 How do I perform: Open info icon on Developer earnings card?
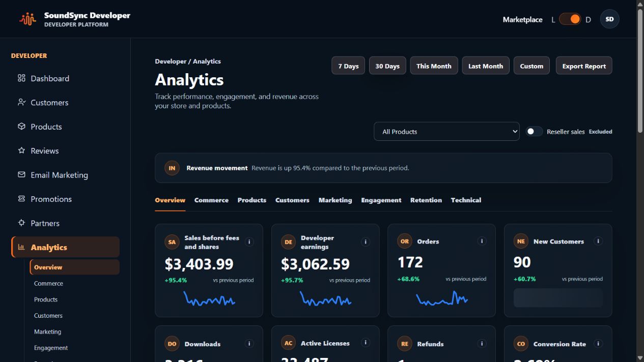click(366, 242)
